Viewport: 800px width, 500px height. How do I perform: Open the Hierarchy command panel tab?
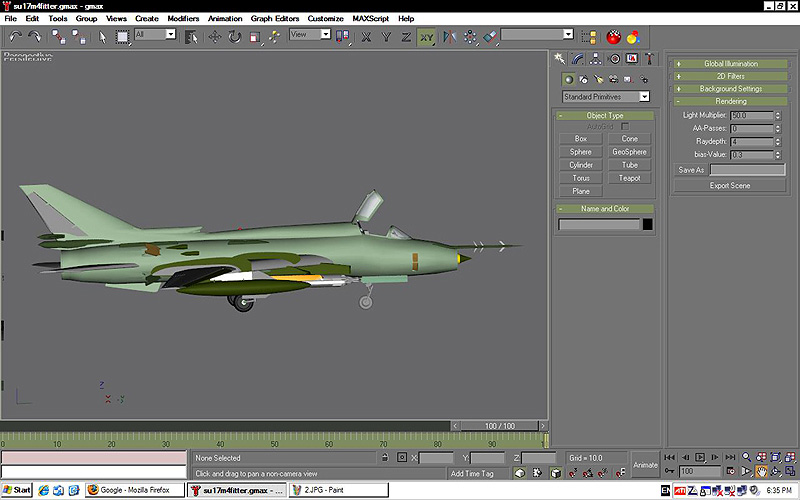click(596, 58)
